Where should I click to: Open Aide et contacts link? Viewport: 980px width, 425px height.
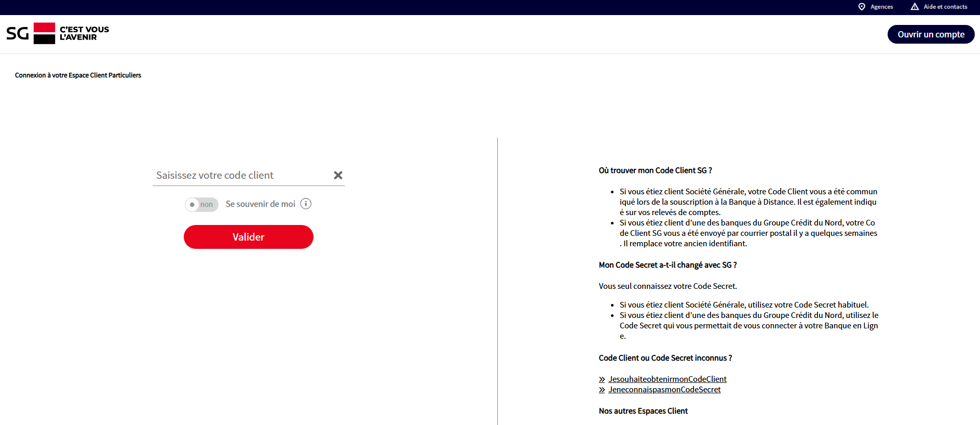945,7
